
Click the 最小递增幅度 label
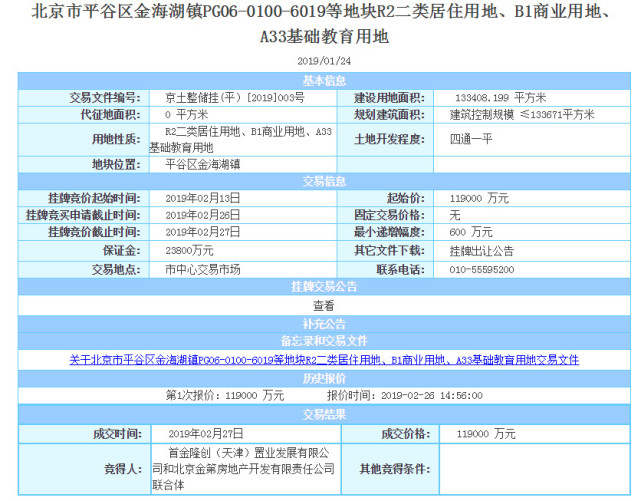[x=389, y=232]
